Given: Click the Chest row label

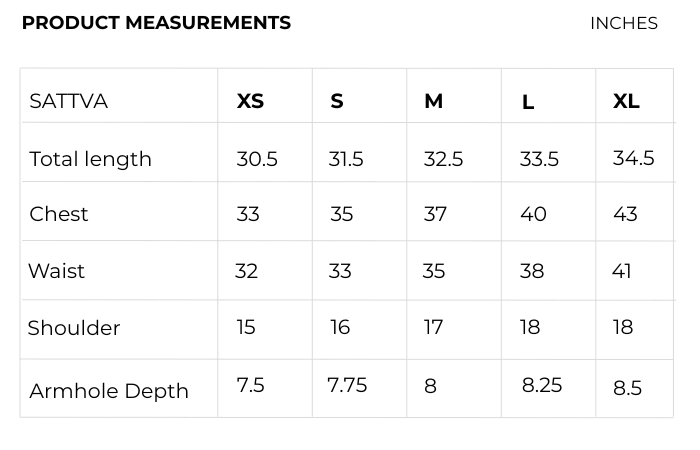Looking at the screenshot, I should click(x=59, y=214).
